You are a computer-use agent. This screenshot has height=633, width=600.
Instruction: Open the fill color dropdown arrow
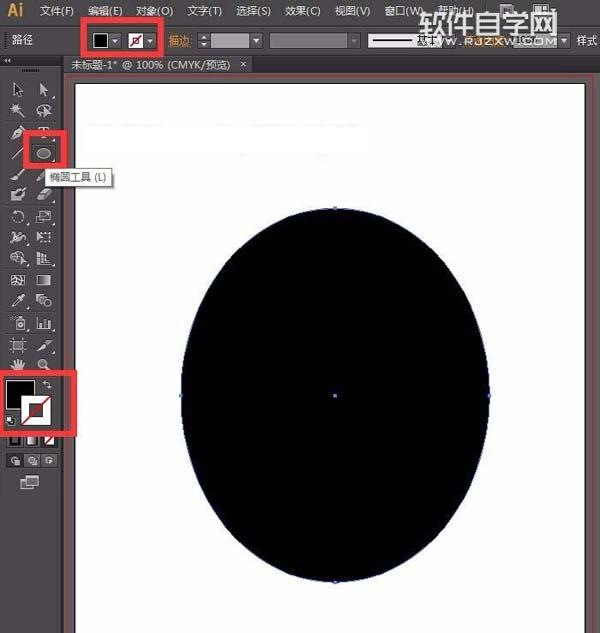point(115,41)
